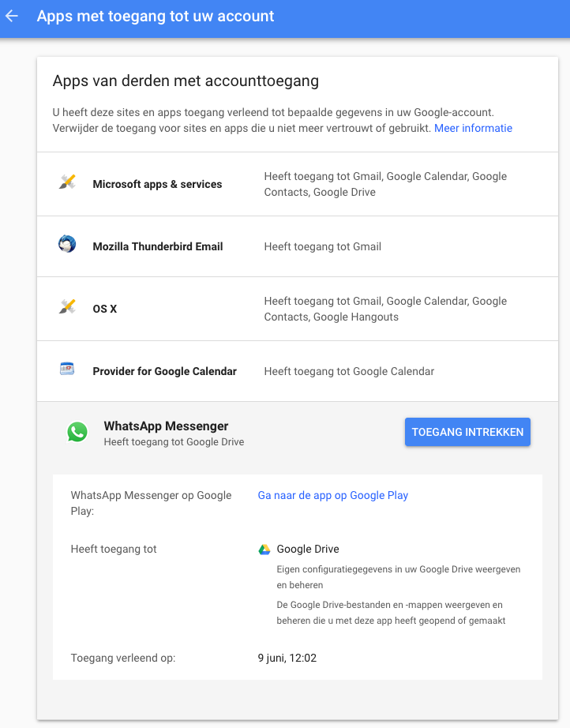
Task: Click the green WhatsApp Messenger icon
Action: click(x=77, y=432)
